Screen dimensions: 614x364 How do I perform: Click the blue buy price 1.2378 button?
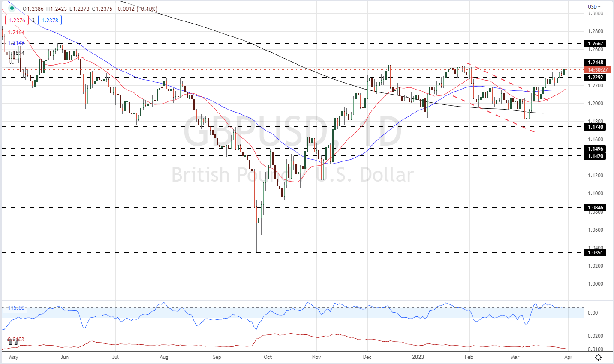[50, 20]
